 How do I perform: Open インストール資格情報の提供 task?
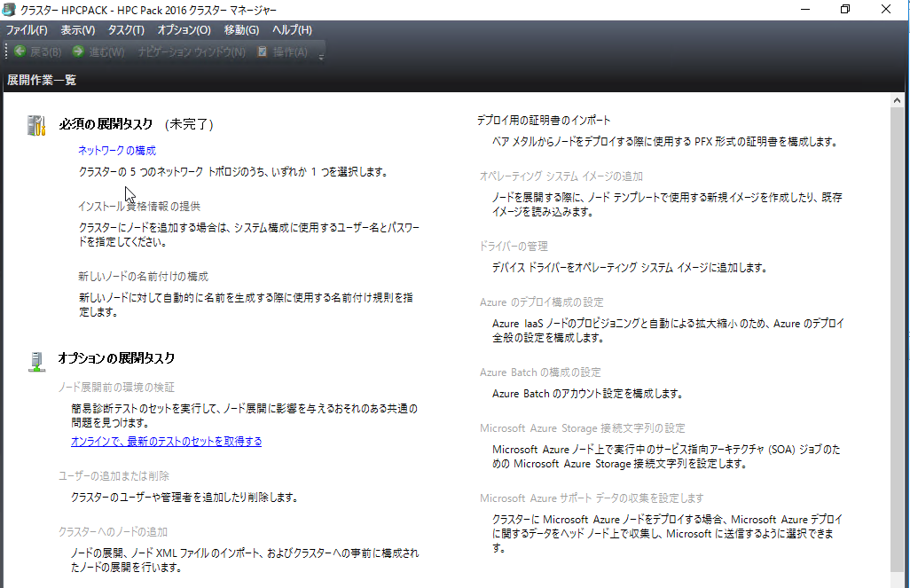point(139,206)
